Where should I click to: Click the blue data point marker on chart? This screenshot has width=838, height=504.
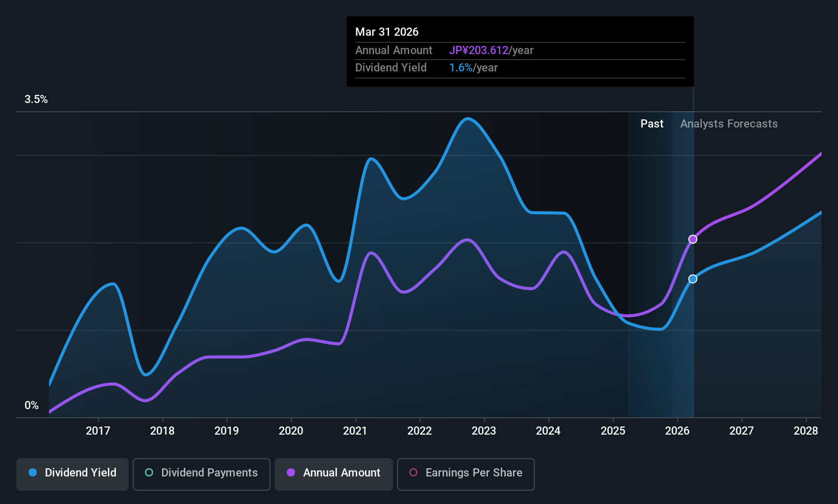click(x=693, y=279)
